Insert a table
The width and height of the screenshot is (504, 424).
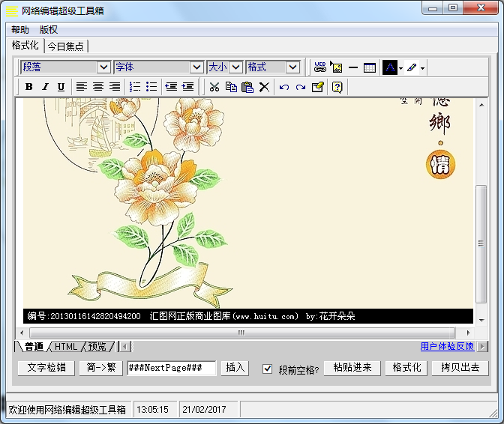click(x=370, y=67)
